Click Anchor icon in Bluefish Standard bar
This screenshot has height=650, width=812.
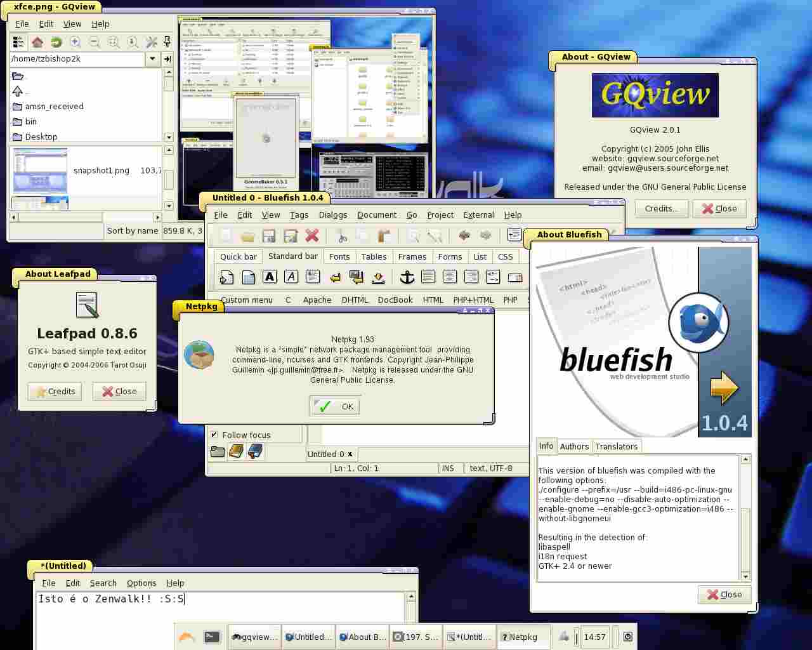point(407,277)
